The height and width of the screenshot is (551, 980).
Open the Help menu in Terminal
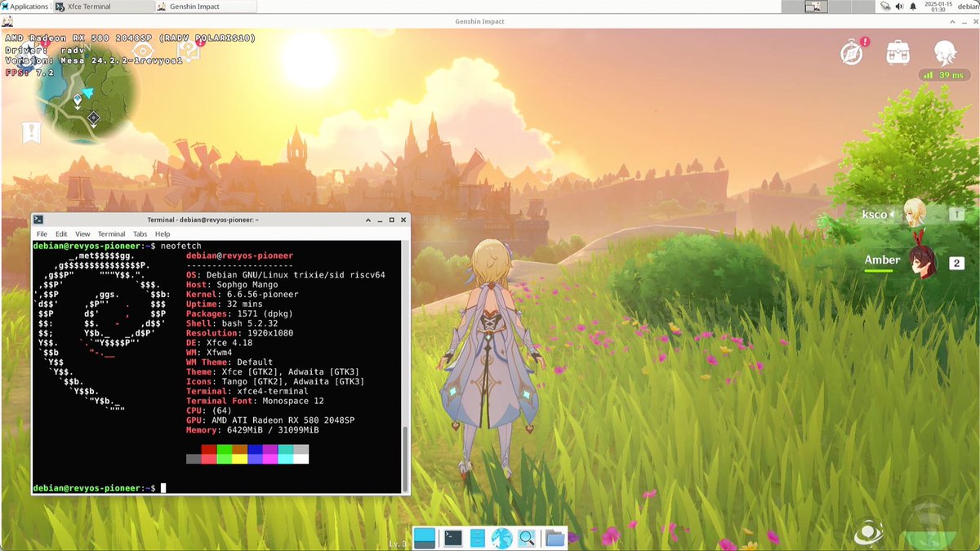tap(163, 233)
